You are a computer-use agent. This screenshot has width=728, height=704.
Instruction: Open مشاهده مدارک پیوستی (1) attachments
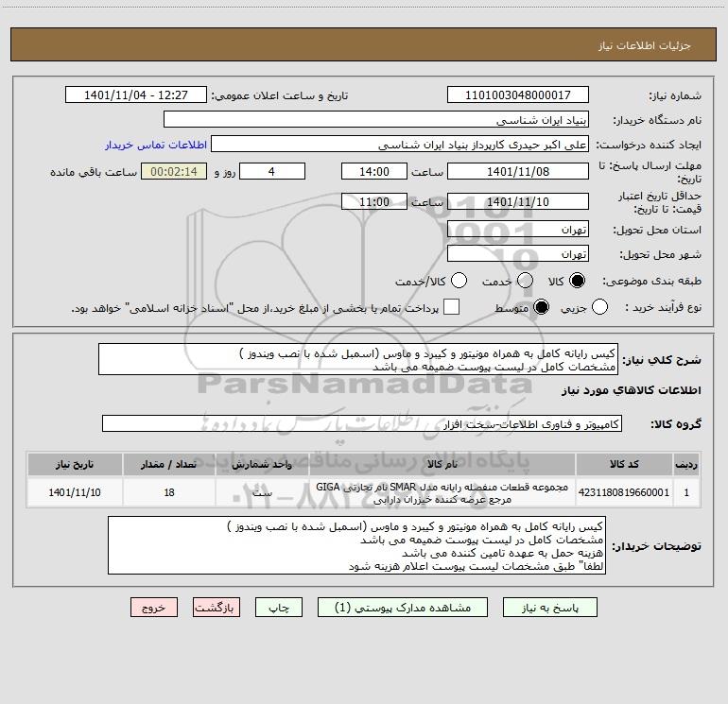click(403, 608)
